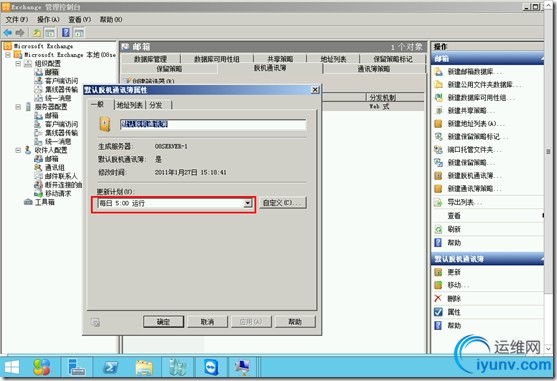Open 分发 tab in properties dialog
The image size is (557, 381).
[x=156, y=105]
